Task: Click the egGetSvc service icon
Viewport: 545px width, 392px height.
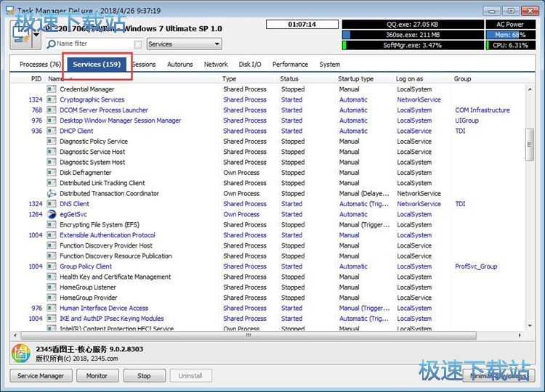Action: click(52, 214)
